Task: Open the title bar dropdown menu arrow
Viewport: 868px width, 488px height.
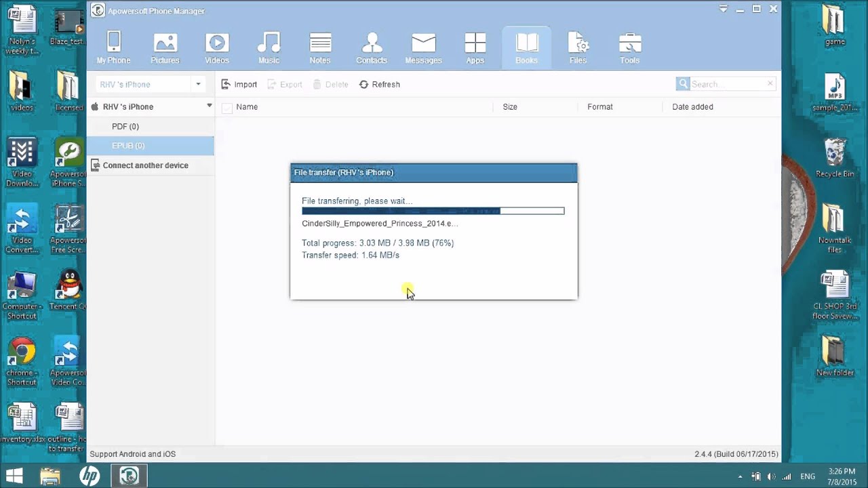Action: pos(725,9)
